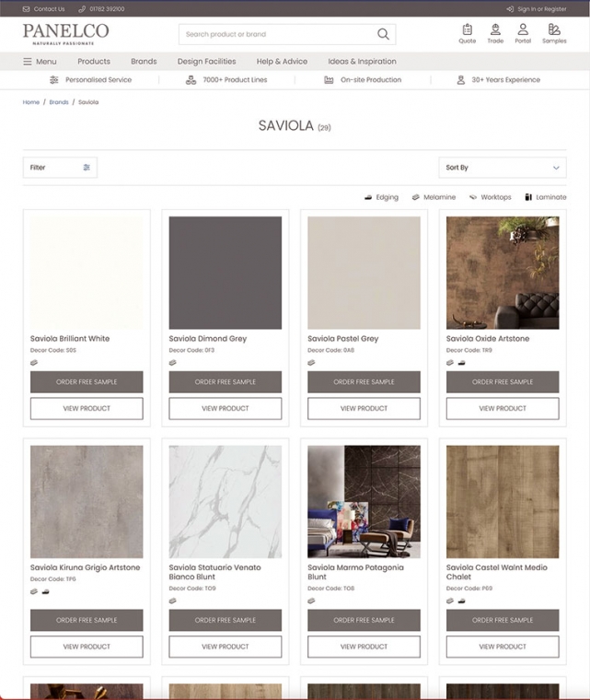Viewport: 590px width, 700px height.
Task: Open the Saviola Kiruna Grigio Artstone image
Action: (x=87, y=502)
